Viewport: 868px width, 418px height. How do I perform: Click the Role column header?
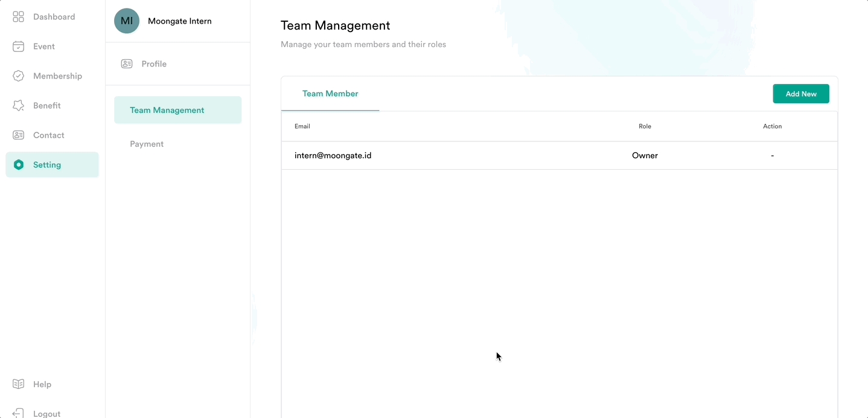coord(645,126)
